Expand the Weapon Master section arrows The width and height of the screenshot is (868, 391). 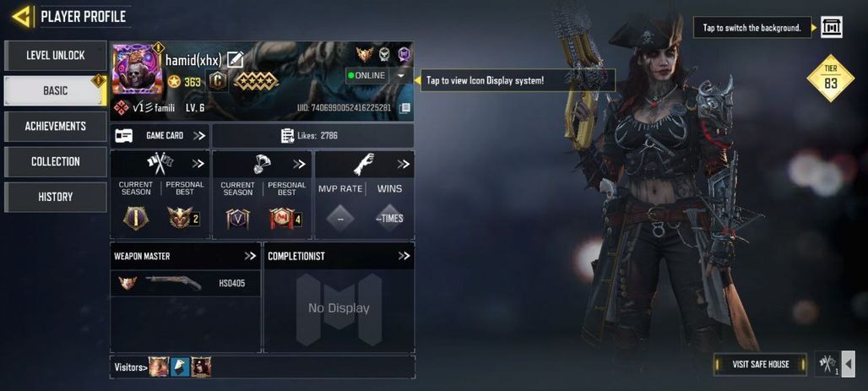tap(250, 256)
